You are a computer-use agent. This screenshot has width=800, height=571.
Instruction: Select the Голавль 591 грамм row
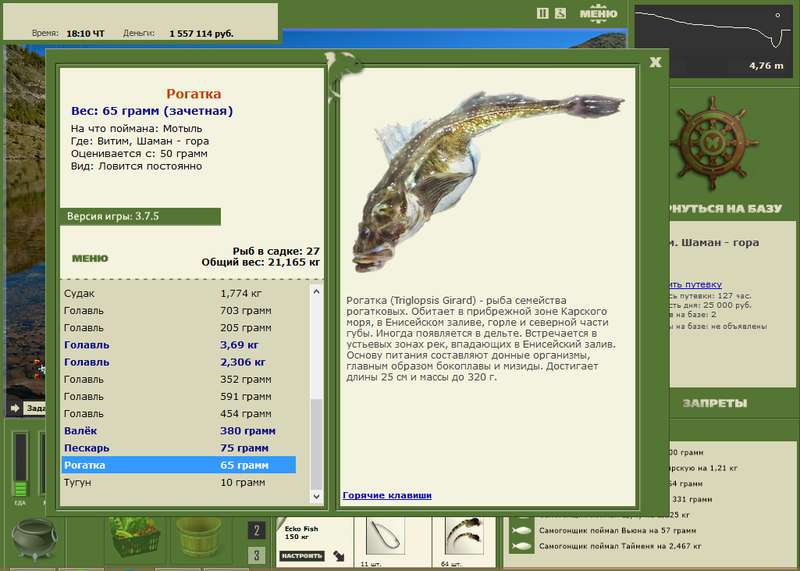pyautogui.click(x=179, y=396)
